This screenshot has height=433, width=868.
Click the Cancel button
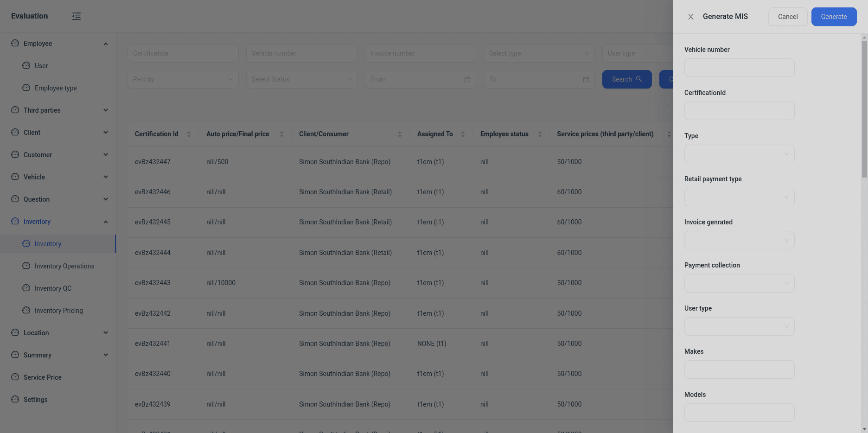pyautogui.click(x=788, y=17)
